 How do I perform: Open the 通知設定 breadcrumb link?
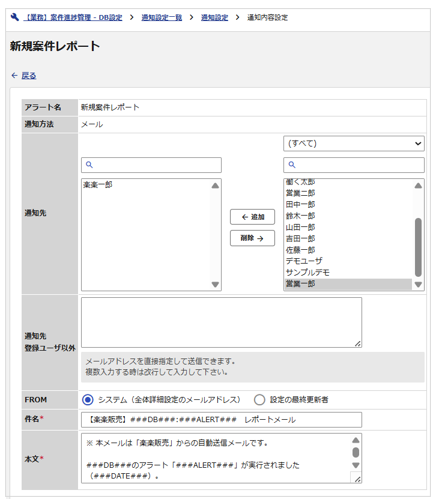coord(214,17)
